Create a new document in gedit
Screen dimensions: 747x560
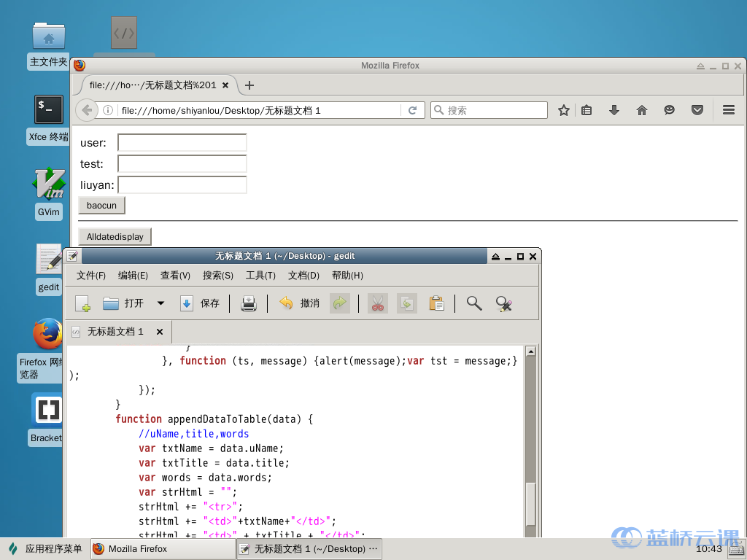coord(83,303)
